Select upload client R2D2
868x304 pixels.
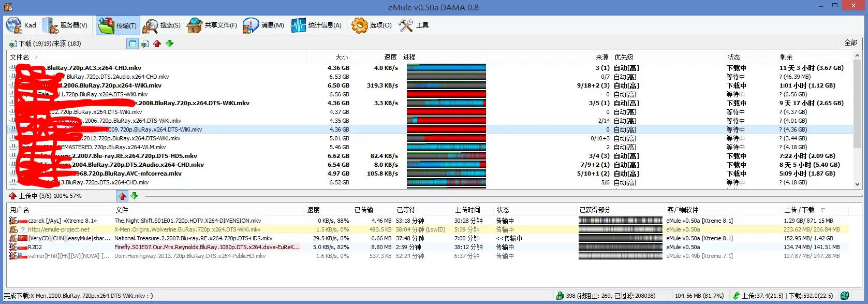point(428,247)
